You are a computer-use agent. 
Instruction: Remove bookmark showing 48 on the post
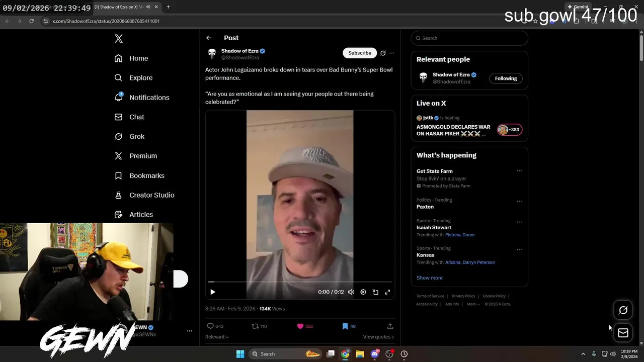(349, 326)
